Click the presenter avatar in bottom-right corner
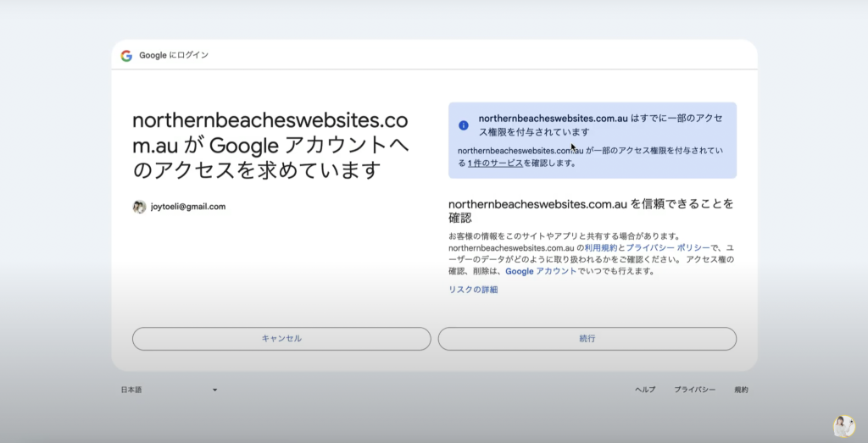The height and width of the screenshot is (443, 868). click(843, 425)
